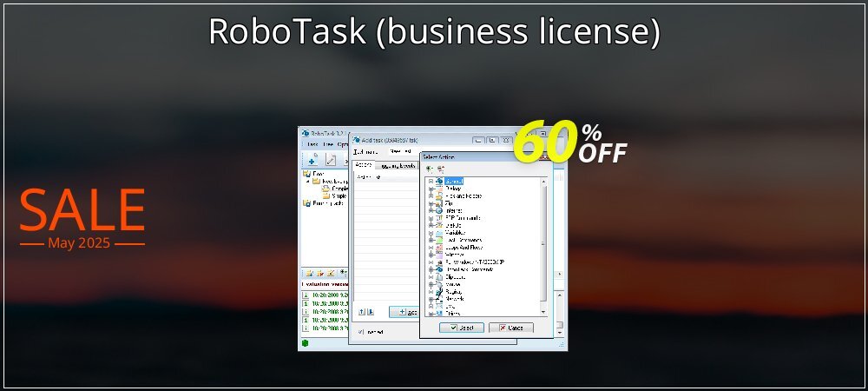868x391 pixels.
Task: Expand the Variables category node
Action: (431, 233)
